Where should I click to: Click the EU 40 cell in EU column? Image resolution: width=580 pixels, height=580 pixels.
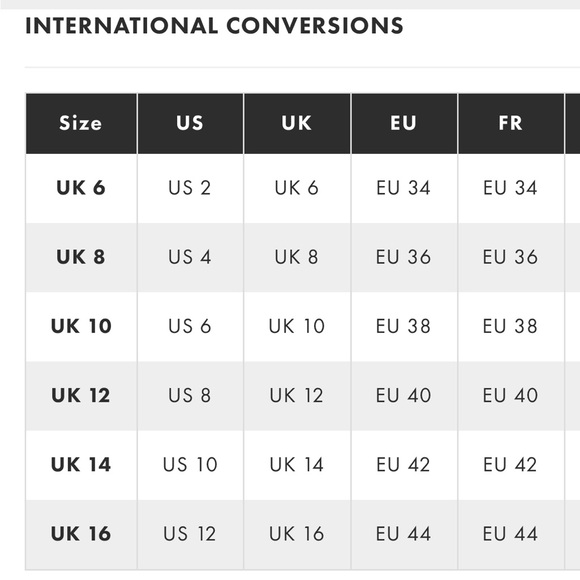click(x=404, y=395)
